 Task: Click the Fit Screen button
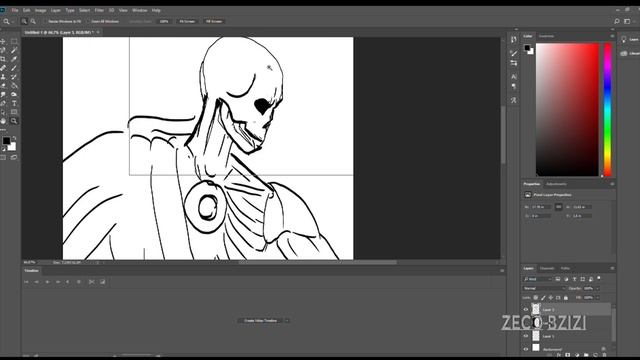[x=187, y=21]
